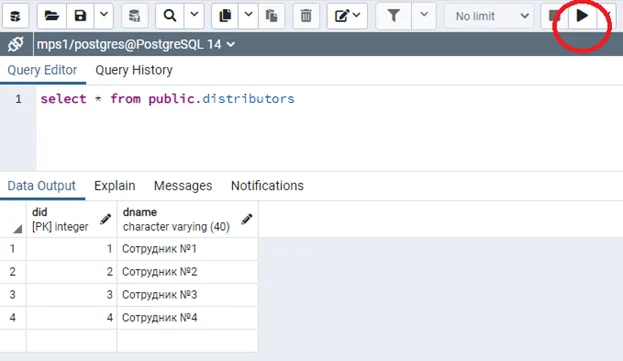Select the cell Сотрудник №3
This screenshot has width=623, height=361.
click(x=188, y=295)
